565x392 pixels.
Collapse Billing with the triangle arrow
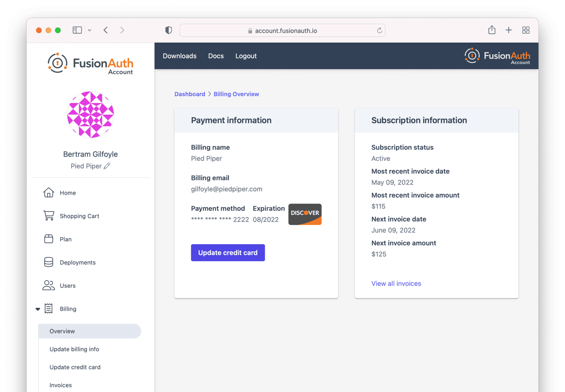(38, 309)
